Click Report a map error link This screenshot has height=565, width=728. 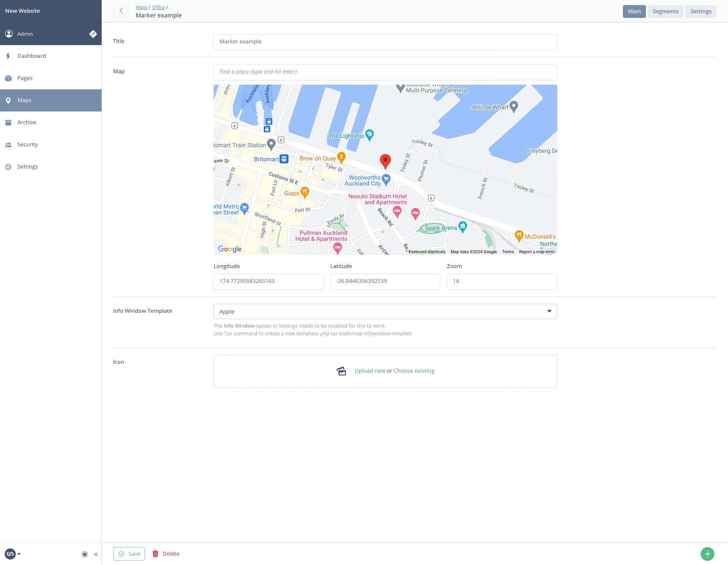point(537,252)
